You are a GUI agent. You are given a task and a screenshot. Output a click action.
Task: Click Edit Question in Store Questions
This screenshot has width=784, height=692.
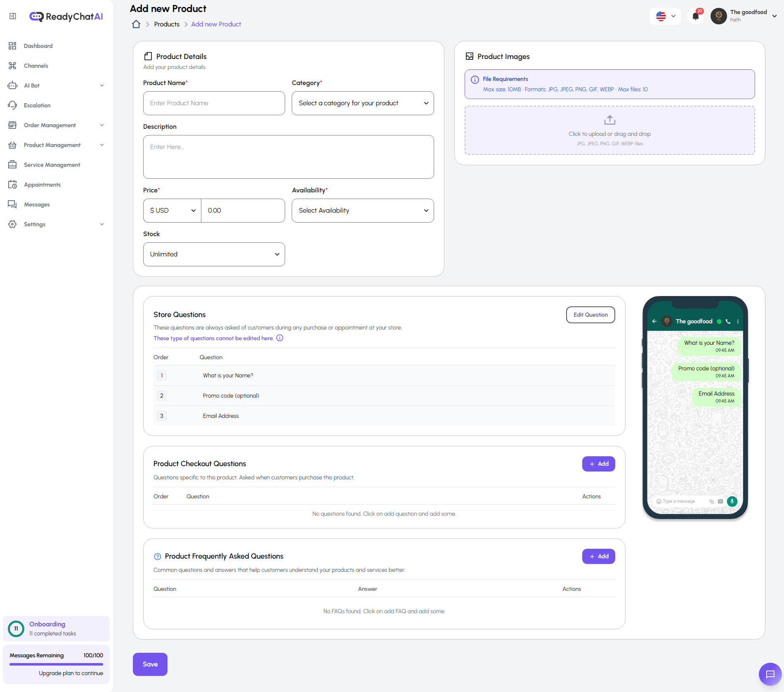pyautogui.click(x=590, y=315)
